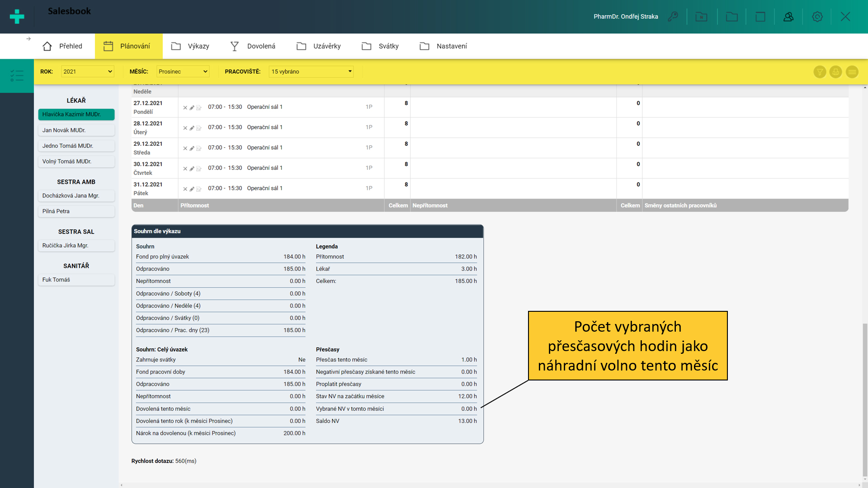Click the funnel filter icon in the yellow bar

point(820,72)
